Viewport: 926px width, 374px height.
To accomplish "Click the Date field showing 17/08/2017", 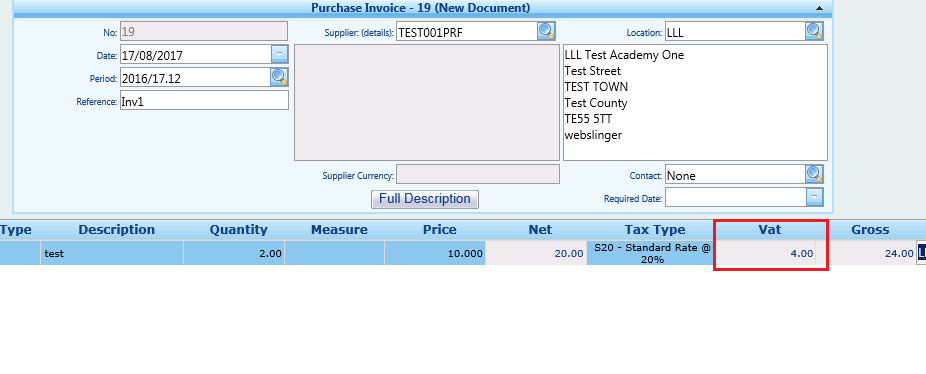I will pyautogui.click(x=195, y=54).
